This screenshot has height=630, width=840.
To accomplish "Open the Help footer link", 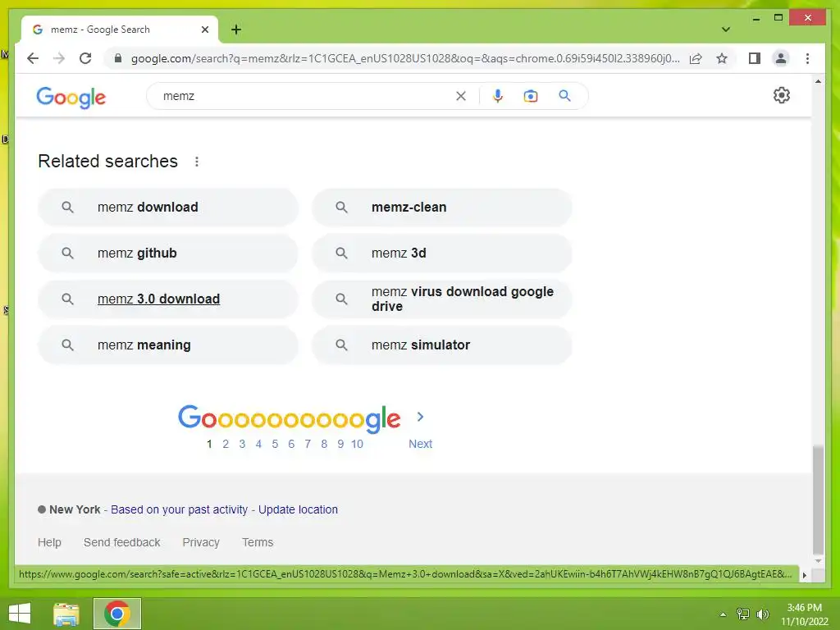I will coord(49,542).
